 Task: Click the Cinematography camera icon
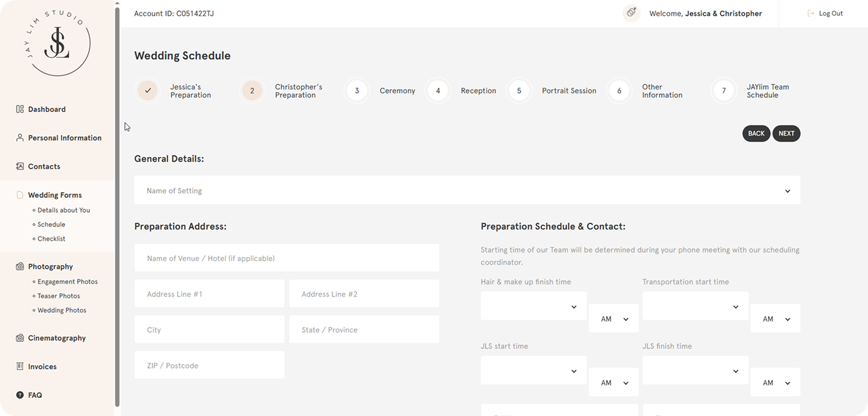coord(20,337)
